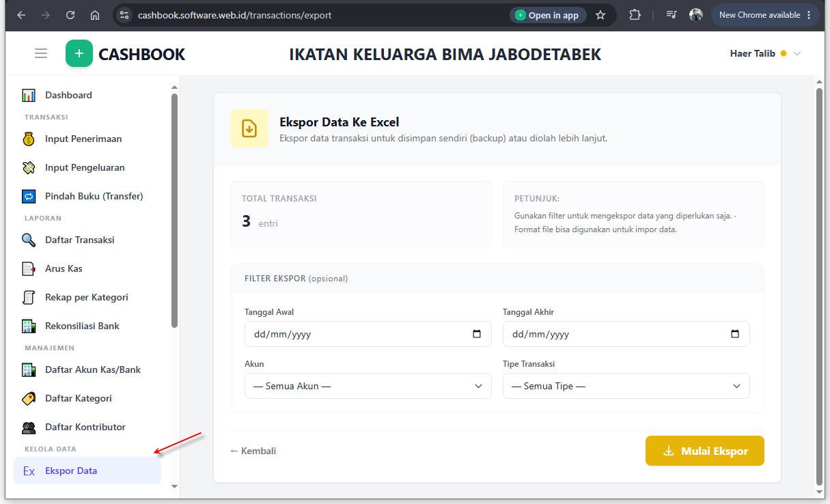Click the yellow download icon beside Ekspor Data Ke Excel
830x504 pixels.
[x=249, y=128]
